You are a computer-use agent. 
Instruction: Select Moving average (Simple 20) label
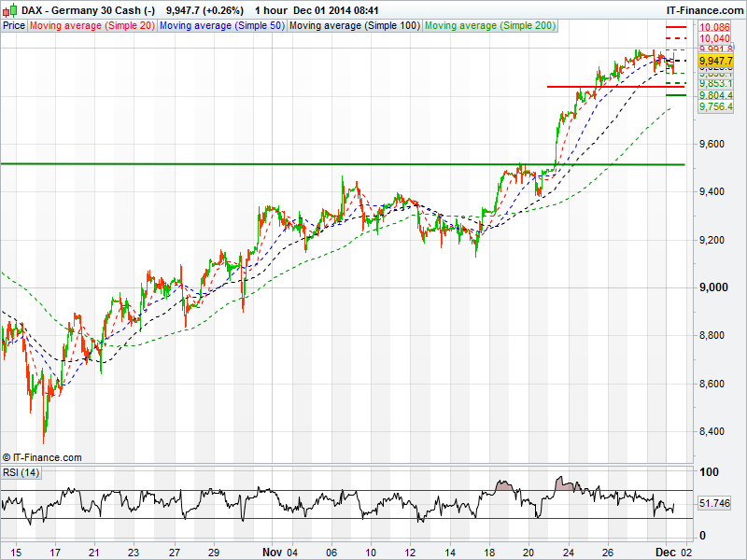pos(92,25)
